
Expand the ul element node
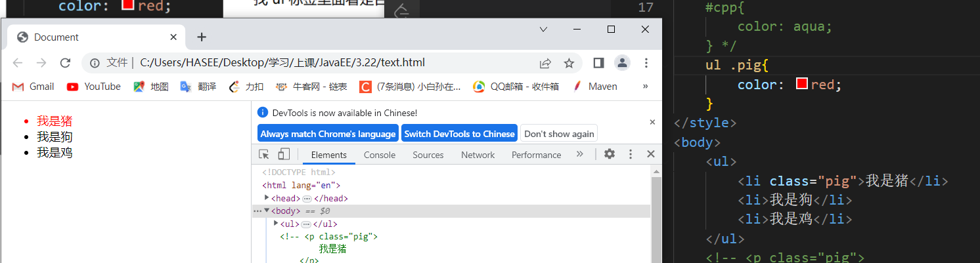pos(277,224)
